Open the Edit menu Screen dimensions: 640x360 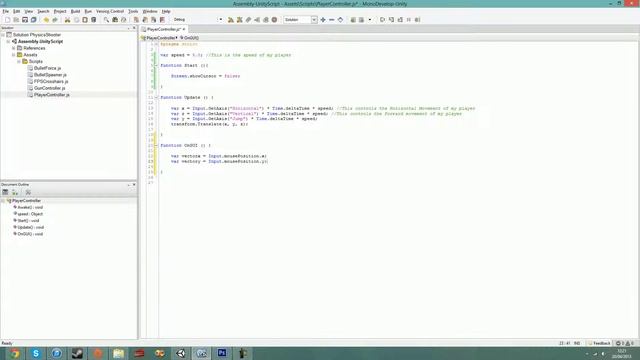click(16, 11)
